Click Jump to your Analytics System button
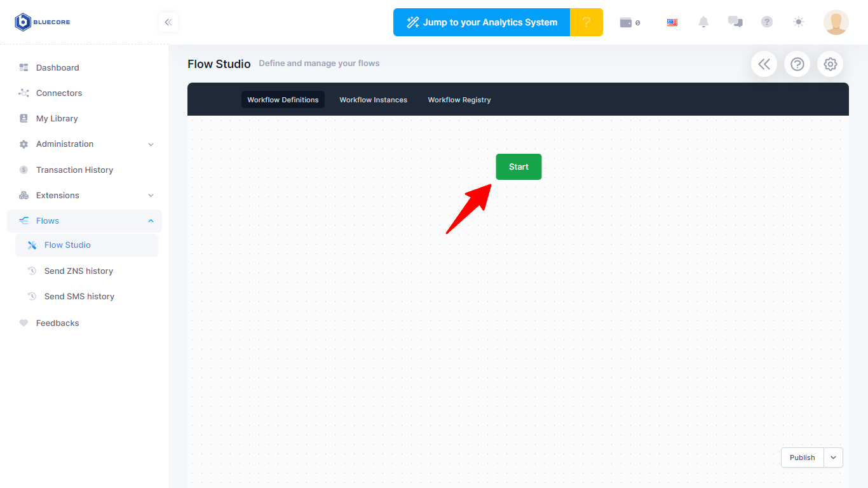868x488 pixels. [x=482, y=22]
